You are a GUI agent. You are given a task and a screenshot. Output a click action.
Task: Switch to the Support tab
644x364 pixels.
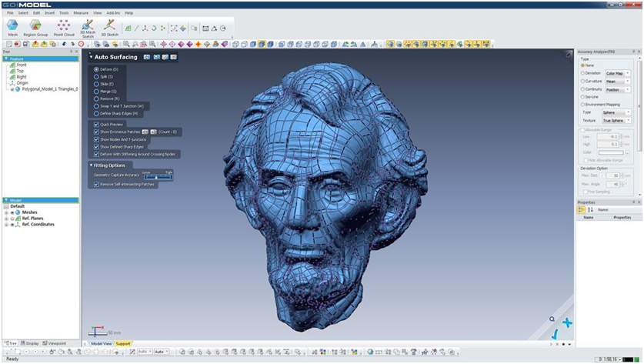123,343
